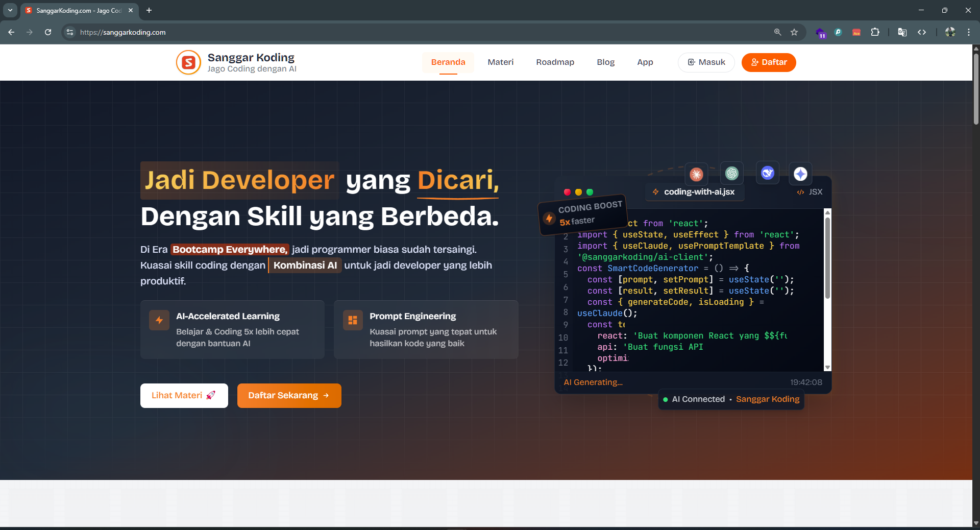Viewport: 980px width, 530px height.
Task: Click the Jago Coding dengan AI tagline
Action: 252,69
